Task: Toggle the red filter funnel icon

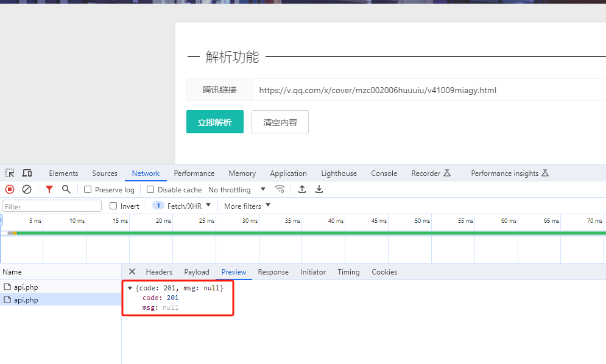Action: (49, 189)
